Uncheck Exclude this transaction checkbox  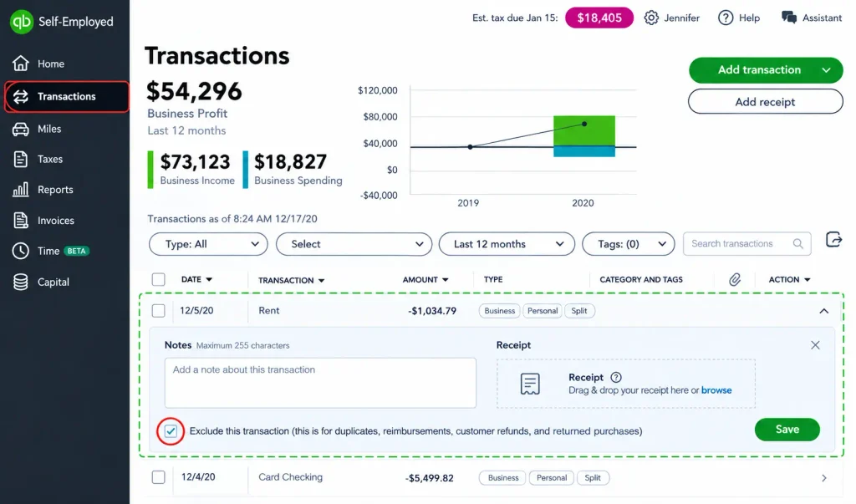click(171, 430)
